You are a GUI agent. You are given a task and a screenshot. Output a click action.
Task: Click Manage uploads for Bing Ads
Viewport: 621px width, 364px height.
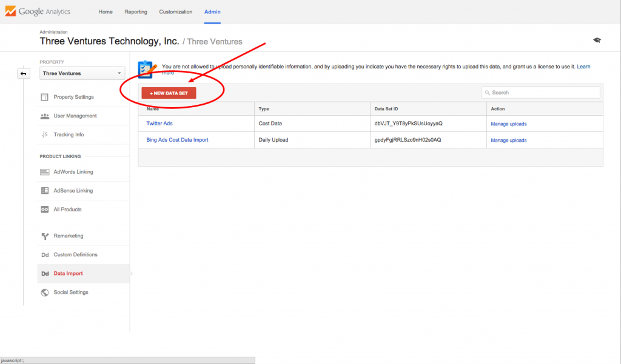(x=509, y=140)
